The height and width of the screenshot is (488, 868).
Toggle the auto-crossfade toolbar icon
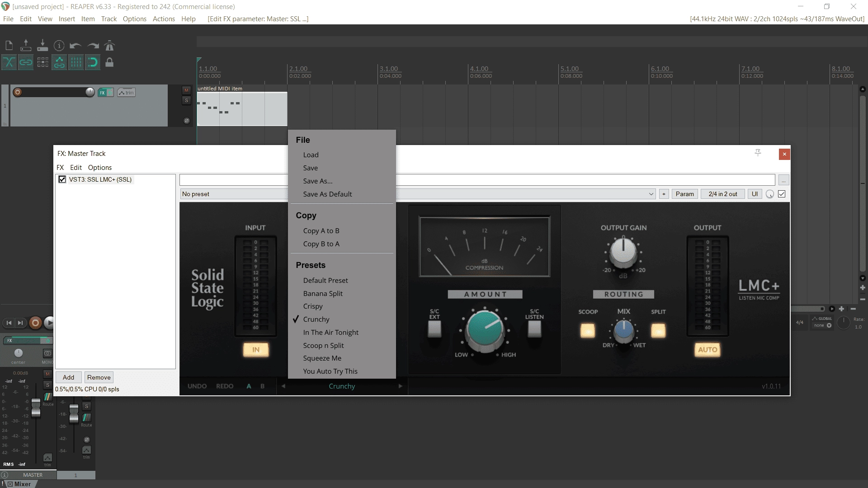[9, 62]
